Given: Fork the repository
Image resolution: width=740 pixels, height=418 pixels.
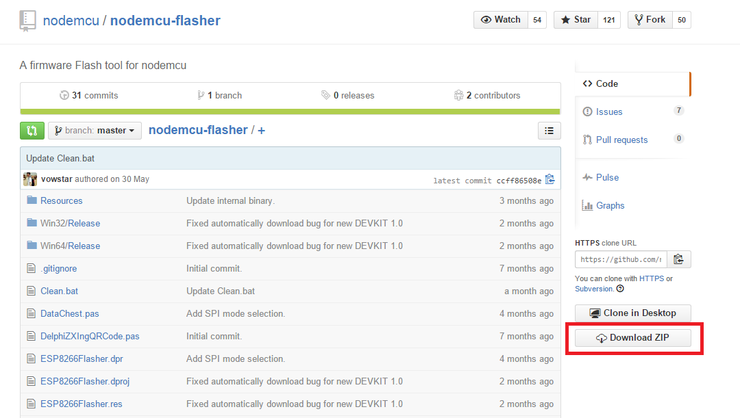Looking at the screenshot, I should click(x=650, y=20).
